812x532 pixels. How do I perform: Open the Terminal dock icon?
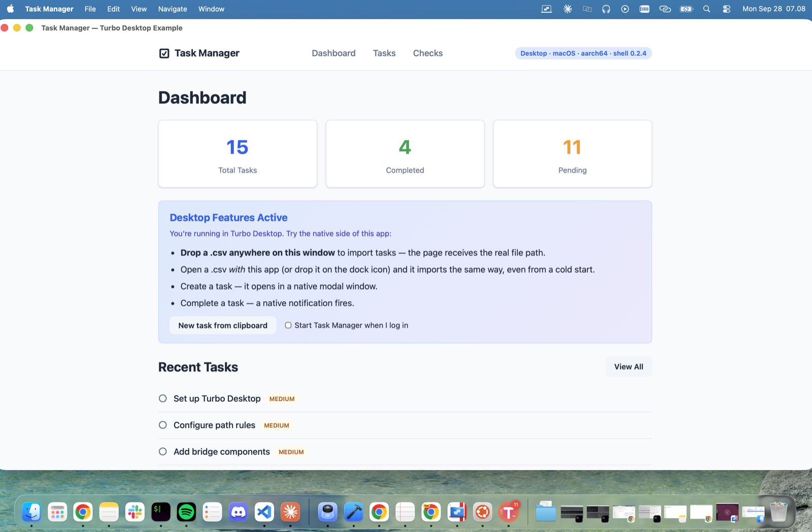tap(161, 512)
